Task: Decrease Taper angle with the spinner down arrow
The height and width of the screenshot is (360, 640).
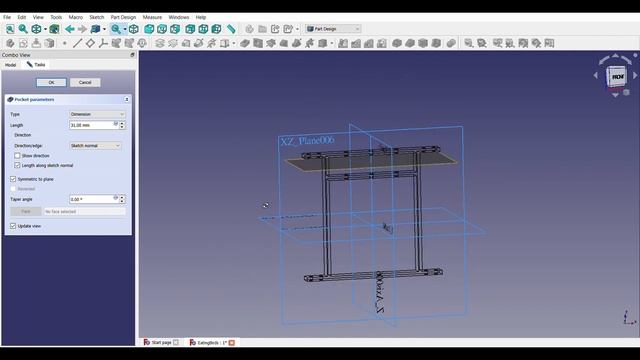Action: click(x=122, y=202)
